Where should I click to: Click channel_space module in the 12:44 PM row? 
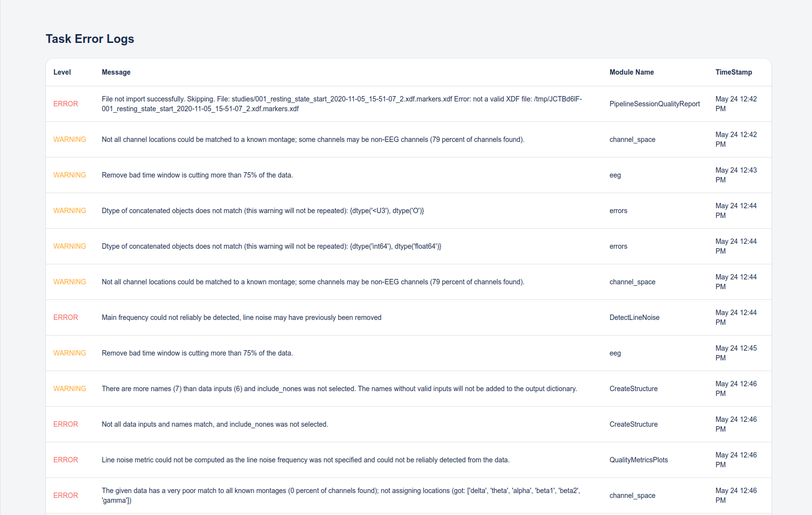point(632,282)
